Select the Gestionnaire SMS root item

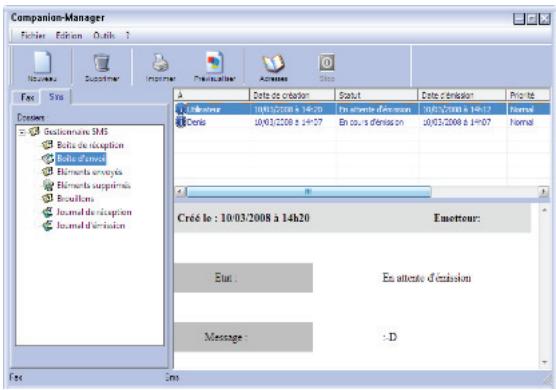[x=76, y=132]
